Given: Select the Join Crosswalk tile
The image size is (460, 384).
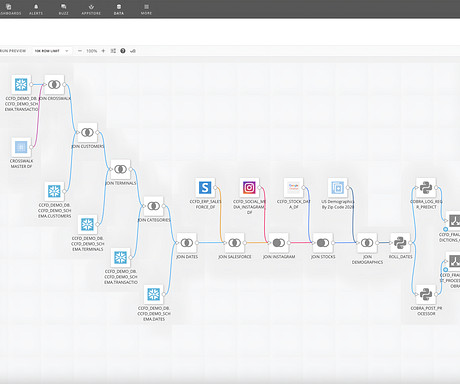Looking at the screenshot, I should (54, 84).
